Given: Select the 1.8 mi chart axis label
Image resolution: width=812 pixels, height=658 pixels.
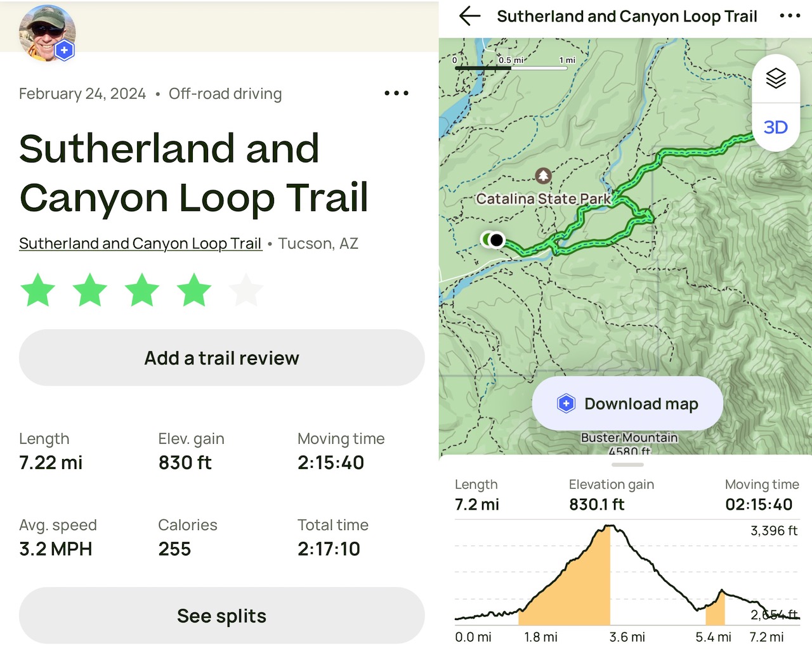Looking at the screenshot, I should tap(540, 637).
